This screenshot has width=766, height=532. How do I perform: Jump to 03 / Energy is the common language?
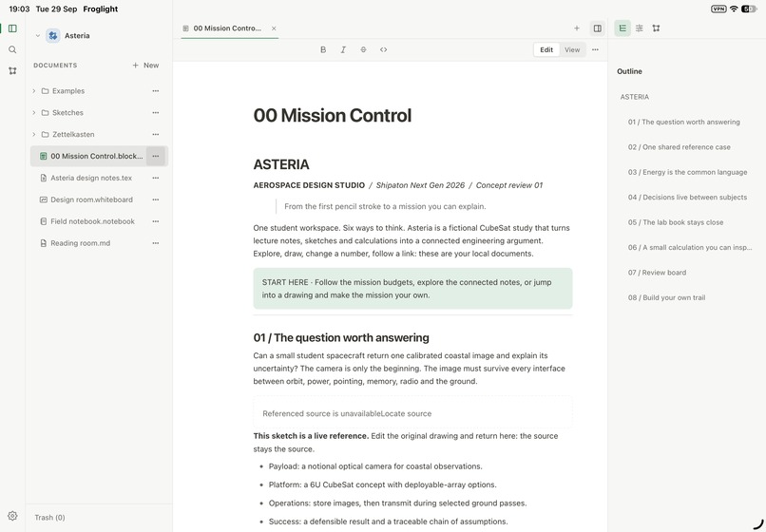pyautogui.click(x=687, y=172)
